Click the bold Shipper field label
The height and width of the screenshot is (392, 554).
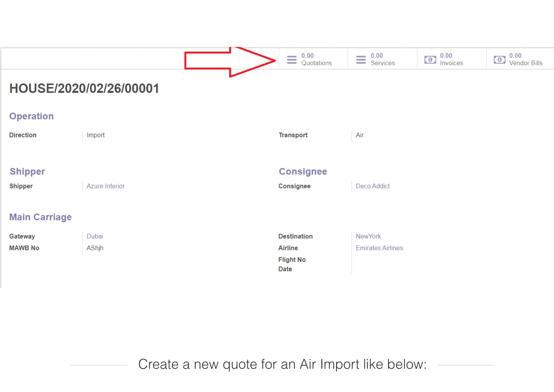coord(21,186)
